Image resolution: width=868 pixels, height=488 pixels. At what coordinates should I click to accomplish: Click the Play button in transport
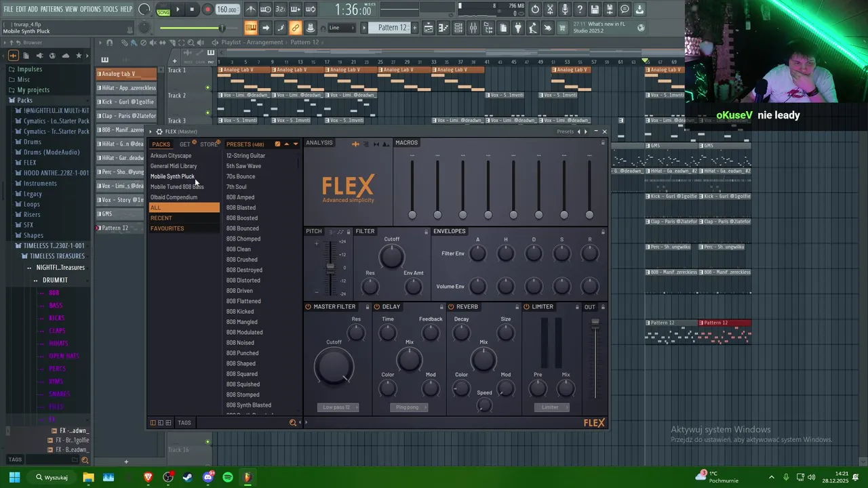(178, 9)
